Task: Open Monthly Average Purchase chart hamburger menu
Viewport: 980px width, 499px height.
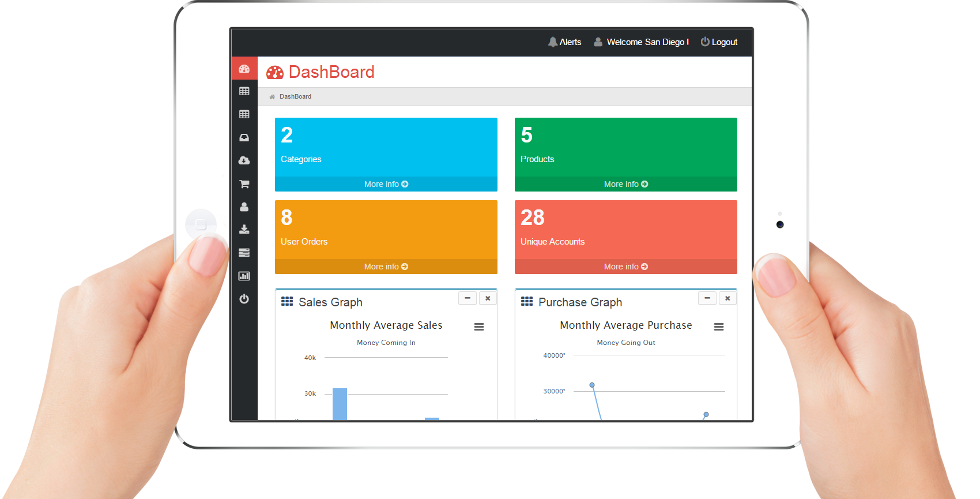Action: click(719, 327)
